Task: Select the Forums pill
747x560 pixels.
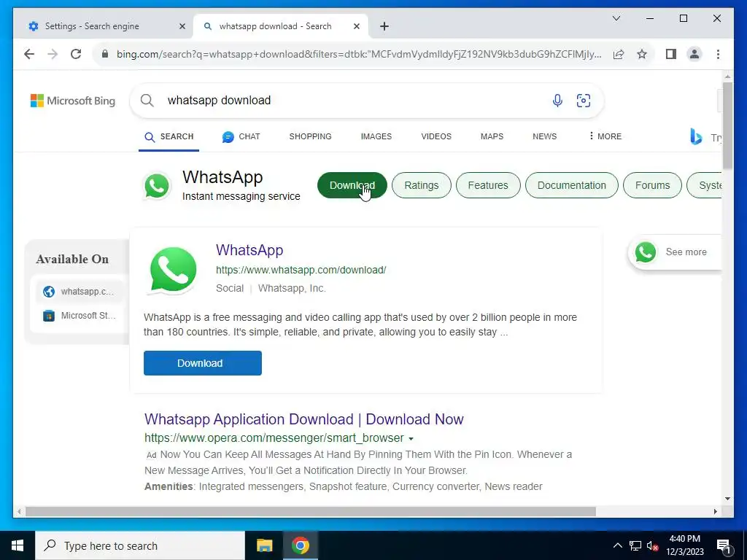Action: click(652, 185)
